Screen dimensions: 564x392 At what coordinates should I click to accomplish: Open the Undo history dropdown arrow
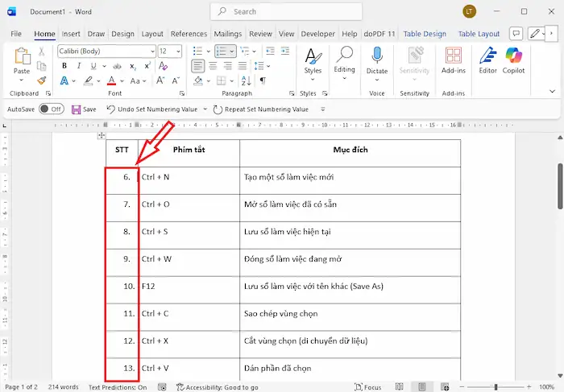click(x=205, y=109)
